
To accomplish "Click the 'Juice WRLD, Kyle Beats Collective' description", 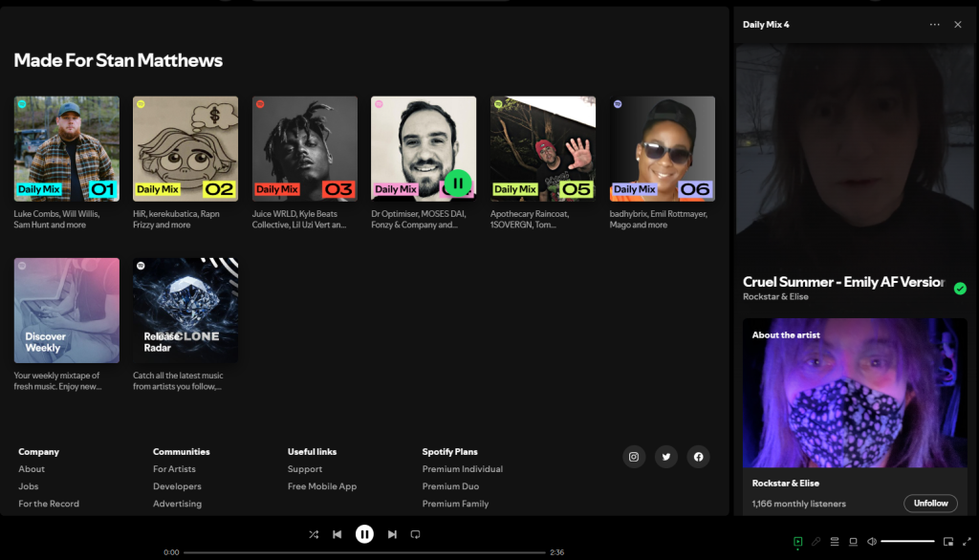I will pos(299,219).
